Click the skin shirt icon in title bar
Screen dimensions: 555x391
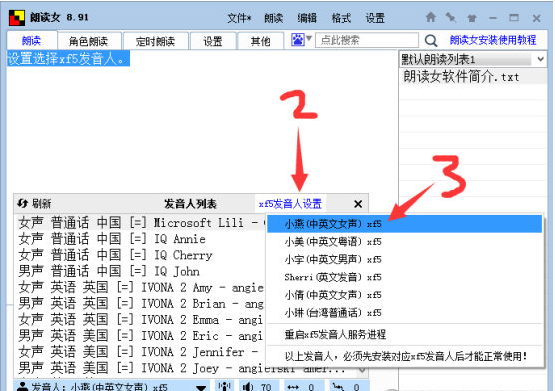[x=471, y=18]
